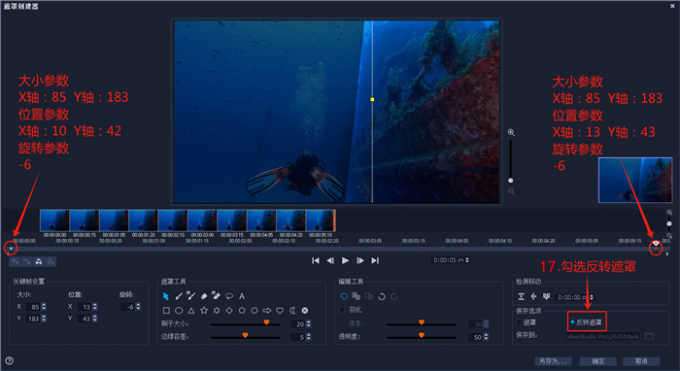Viewport: 680px width, 371px height.
Task: Click the first icon in 编辑工具
Action: pos(343,296)
